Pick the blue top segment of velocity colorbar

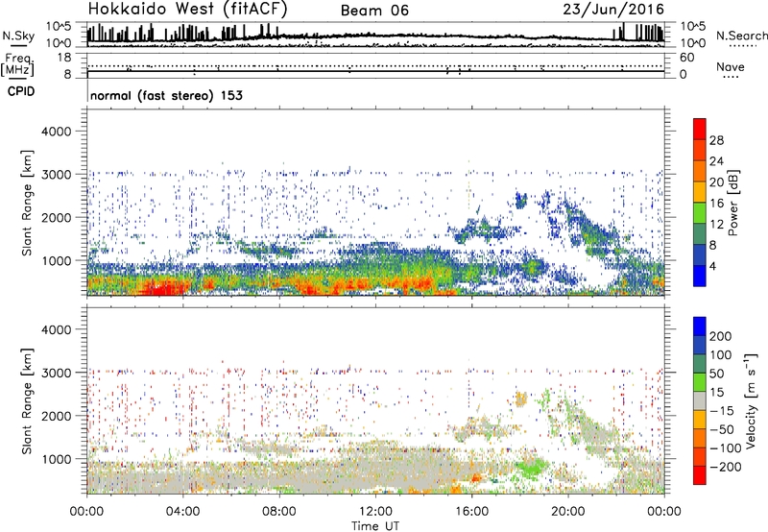click(700, 326)
